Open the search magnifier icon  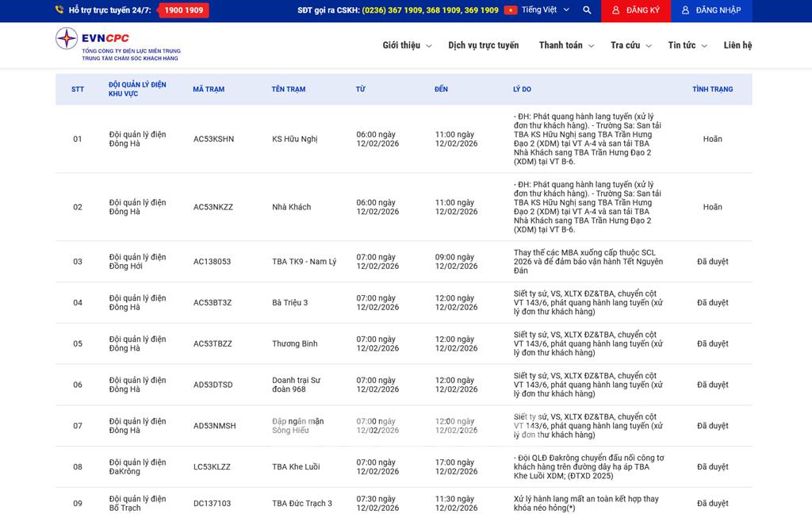coord(587,10)
